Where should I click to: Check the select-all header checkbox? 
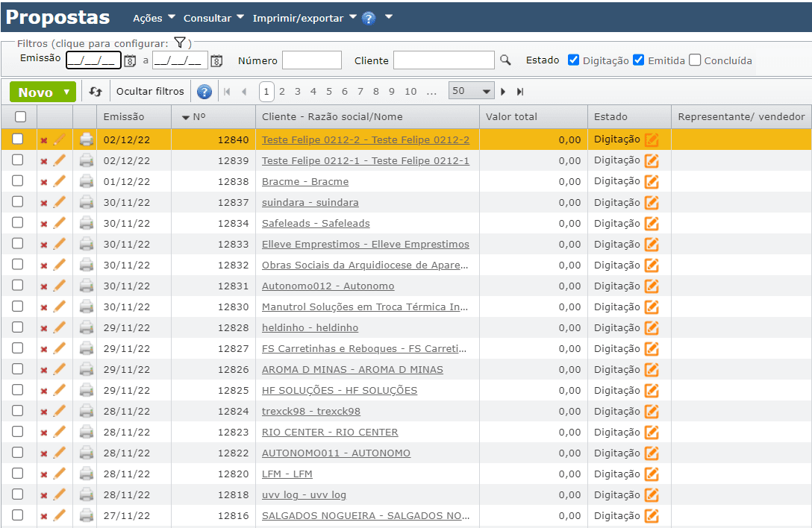click(20, 116)
